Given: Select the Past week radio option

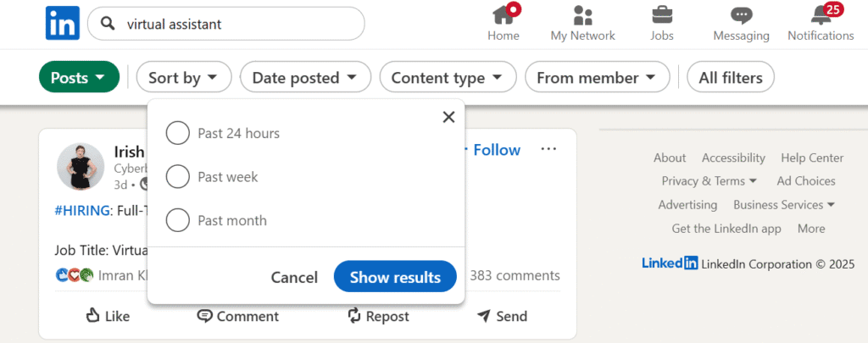Looking at the screenshot, I should click(178, 177).
